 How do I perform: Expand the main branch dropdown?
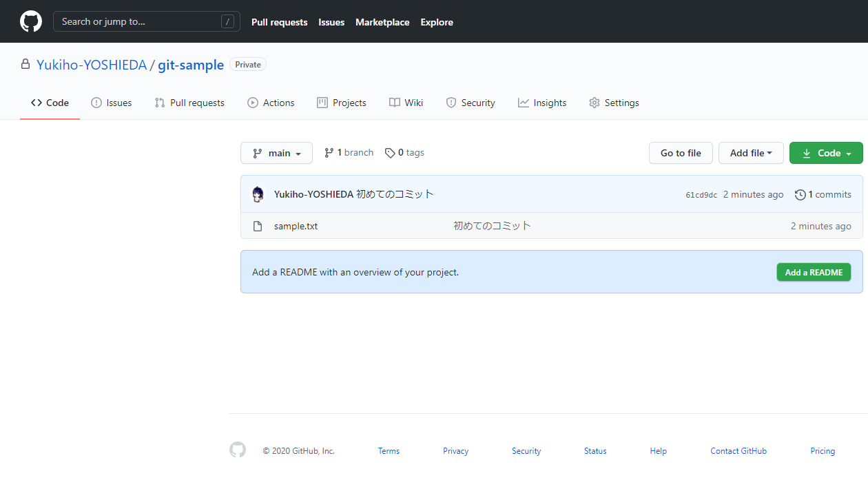(276, 153)
